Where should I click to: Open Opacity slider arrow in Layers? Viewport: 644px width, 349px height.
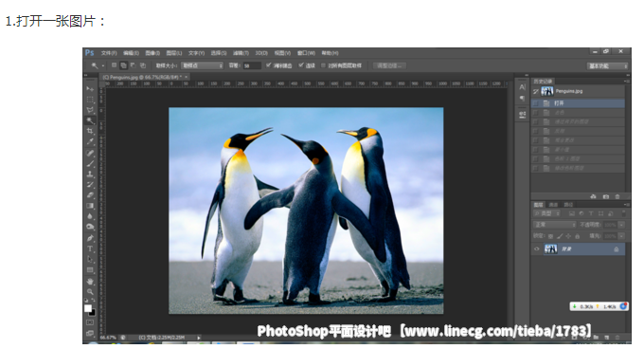(x=621, y=225)
